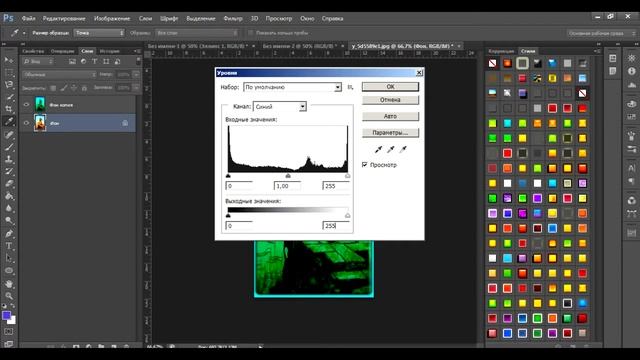The image size is (640, 360).
Task: Toggle lock position in Layers panel
Action: [74, 88]
